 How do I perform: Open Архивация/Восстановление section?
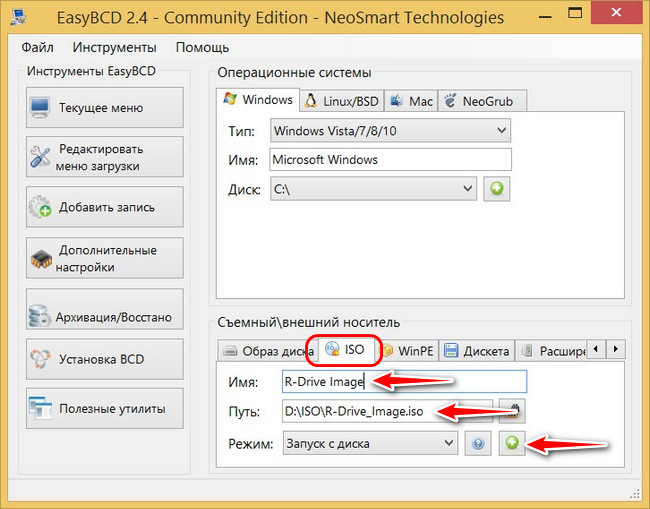point(104,309)
